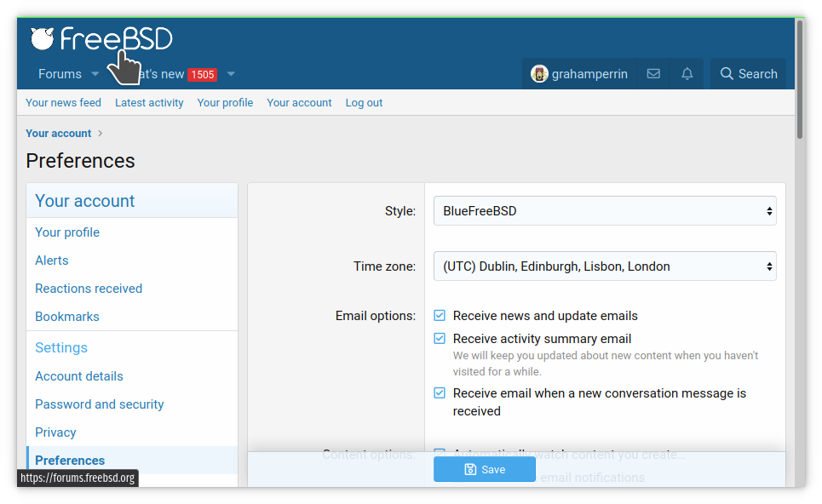Open Password and security settings
The width and height of the screenshot is (822, 504).
click(x=100, y=404)
